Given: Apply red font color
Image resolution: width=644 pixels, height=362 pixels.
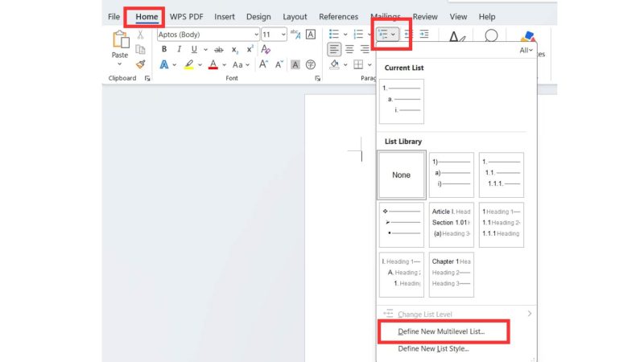Looking at the screenshot, I should (x=213, y=64).
